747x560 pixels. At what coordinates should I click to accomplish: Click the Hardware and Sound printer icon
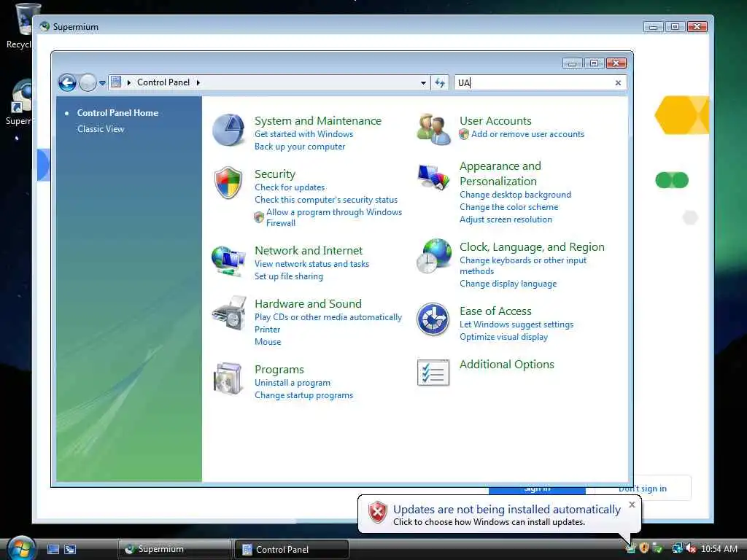pyautogui.click(x=229, y=313)
